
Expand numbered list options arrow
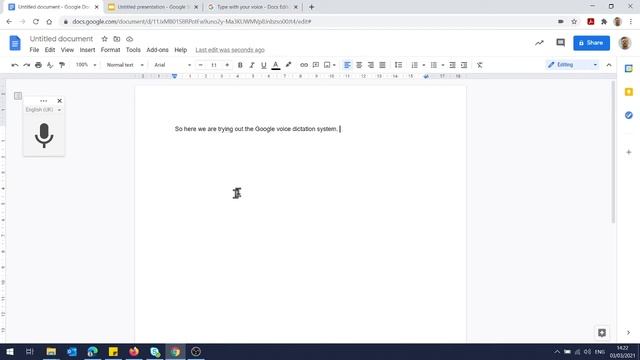tap(424, 65)
